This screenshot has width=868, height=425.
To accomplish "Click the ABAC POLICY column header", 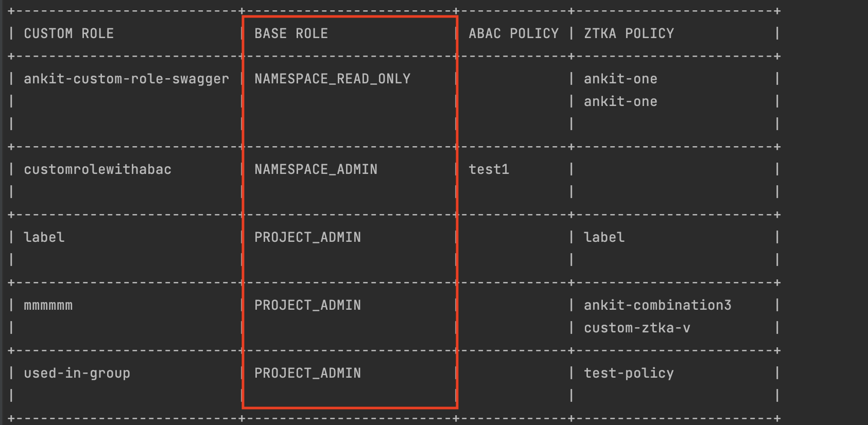I will [513, 33].
